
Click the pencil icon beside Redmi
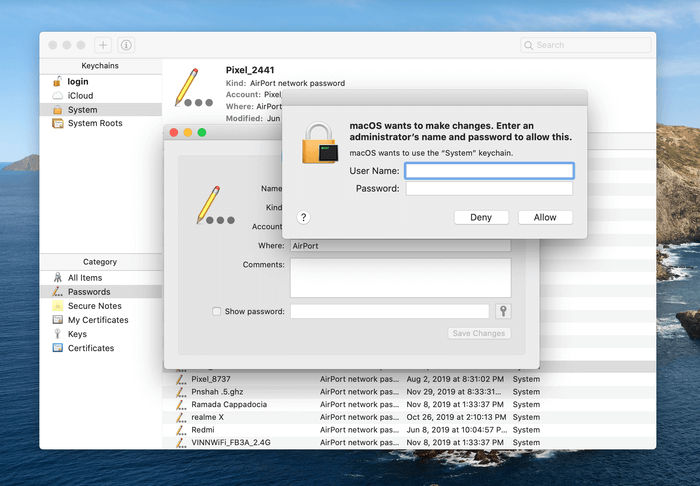(x=180, y=430)
